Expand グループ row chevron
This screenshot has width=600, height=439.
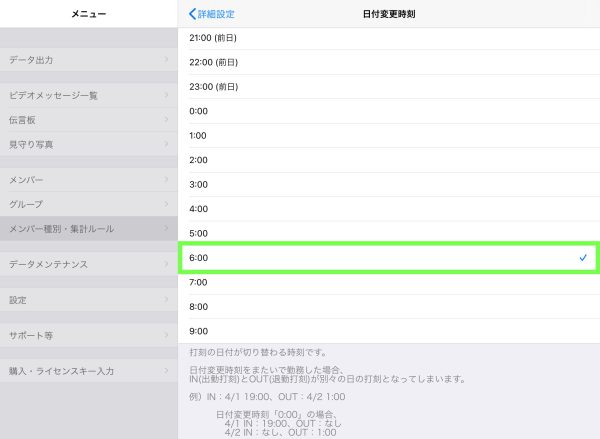tap(167, 204)
